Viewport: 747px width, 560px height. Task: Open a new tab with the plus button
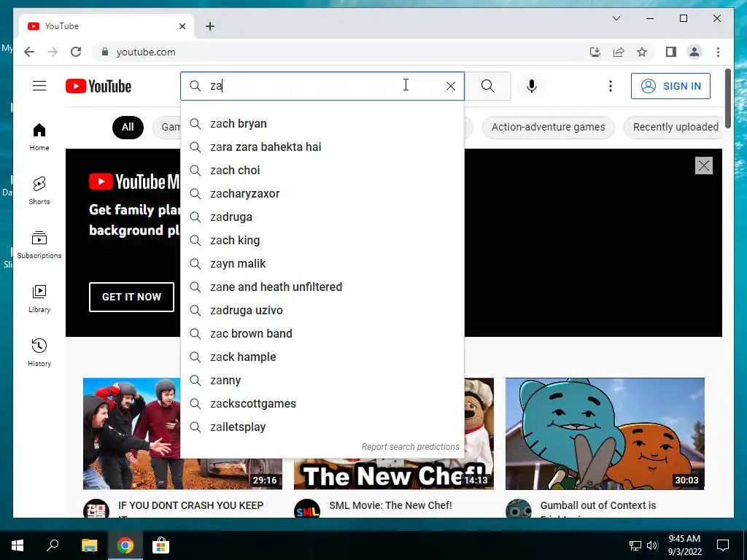pos(210,26)
